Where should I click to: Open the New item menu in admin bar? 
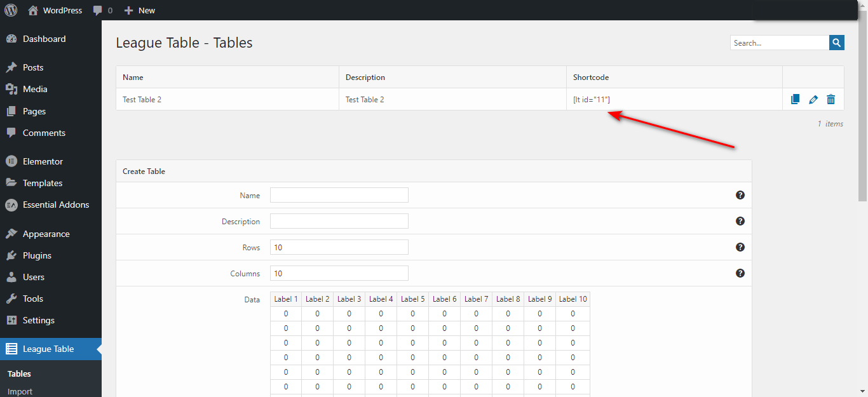click(139, 10)
